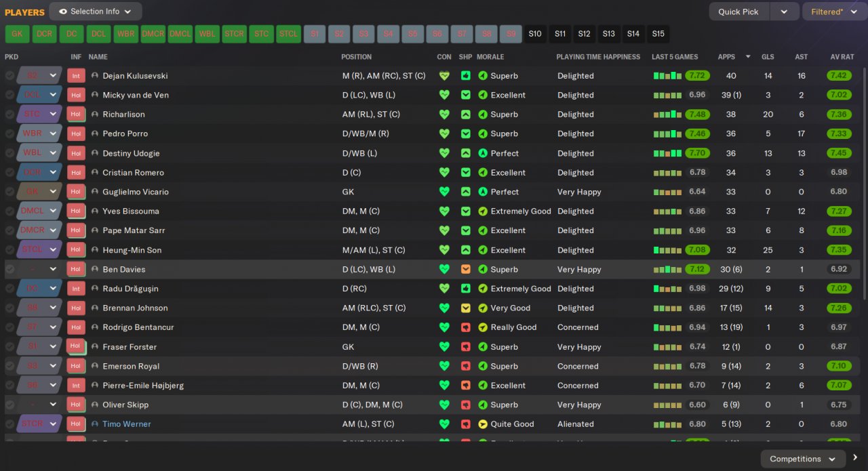The width and height of the screenshot is (868, 471).
Task: Click the eye icon in Selection Info
Action: pyautogui.click(x=63, y=12)
